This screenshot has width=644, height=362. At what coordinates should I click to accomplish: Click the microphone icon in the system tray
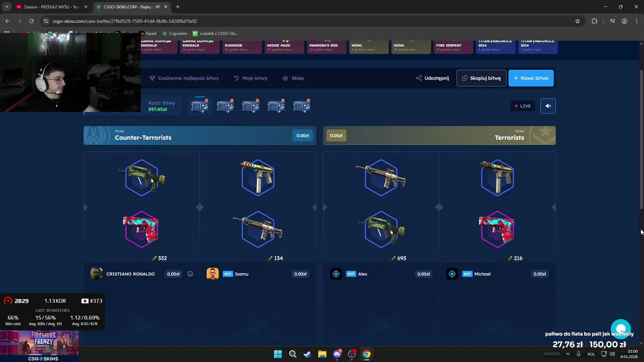coord(579,354)
